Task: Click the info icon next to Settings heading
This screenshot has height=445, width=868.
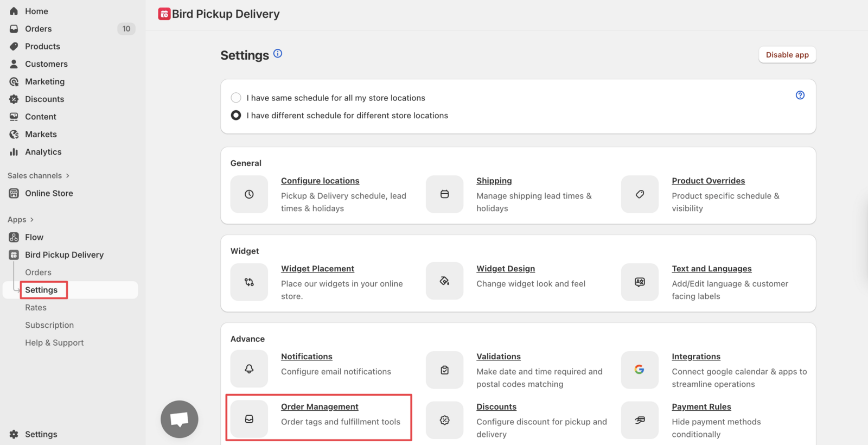Action: [278, 53]
